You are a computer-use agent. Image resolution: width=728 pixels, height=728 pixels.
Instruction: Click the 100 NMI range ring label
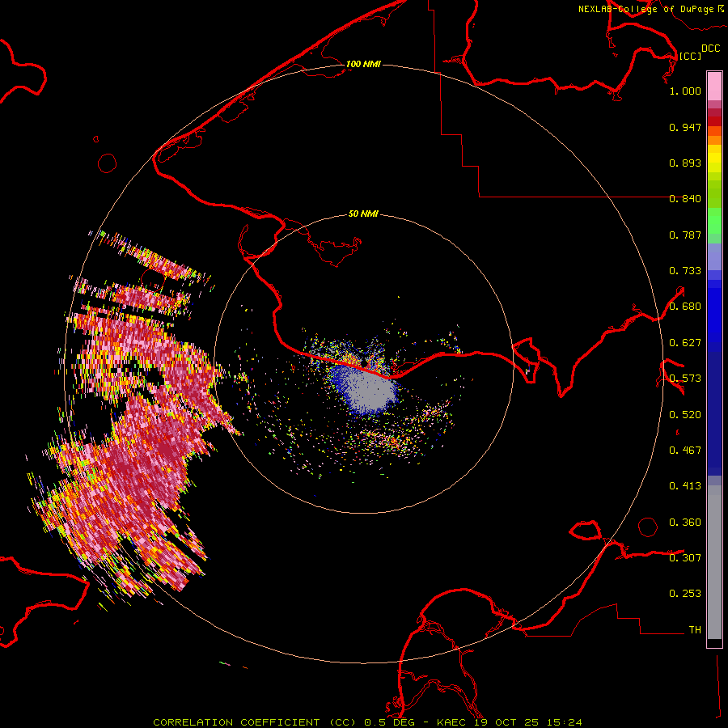[363, 64]
